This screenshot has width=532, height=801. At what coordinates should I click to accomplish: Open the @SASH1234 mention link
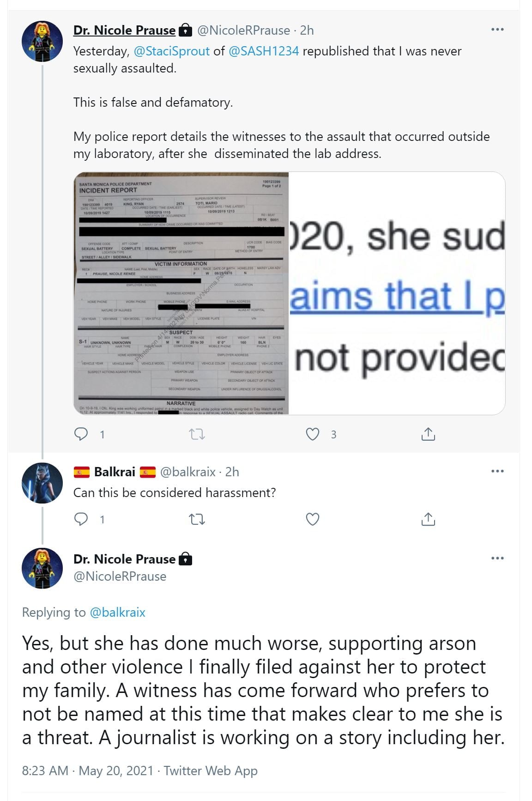tap(264, 51)
